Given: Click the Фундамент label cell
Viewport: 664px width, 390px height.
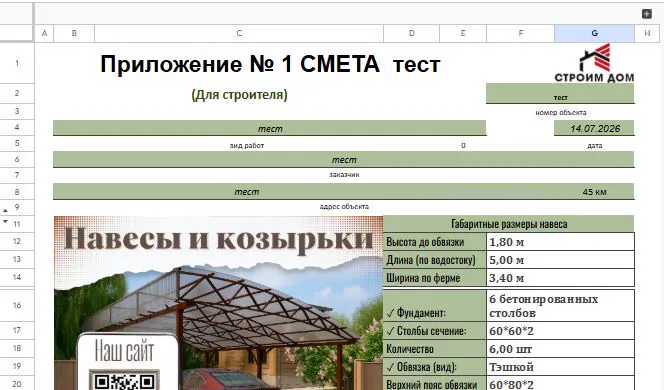Looking at the screenshot, I should (435, 306).
